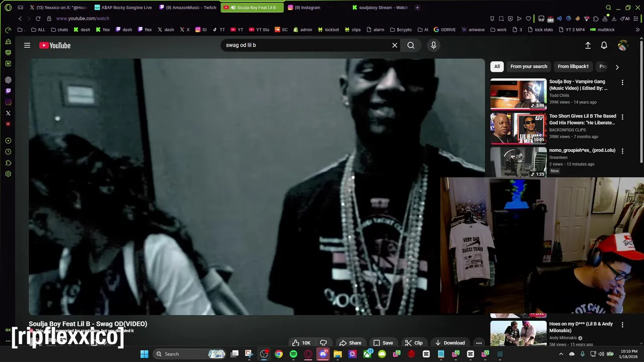This screenshot has width=644, height=362.
Task: Switch to the flexxico on X tab
Action: tap(58, 8)
